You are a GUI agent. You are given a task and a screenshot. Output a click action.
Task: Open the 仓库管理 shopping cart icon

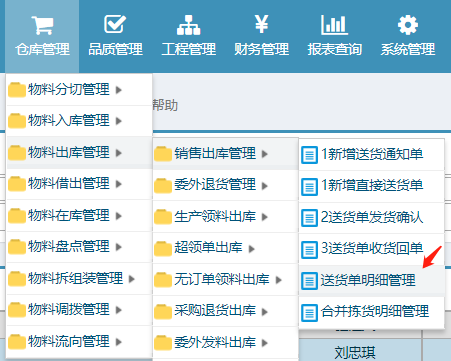point(43,25)
